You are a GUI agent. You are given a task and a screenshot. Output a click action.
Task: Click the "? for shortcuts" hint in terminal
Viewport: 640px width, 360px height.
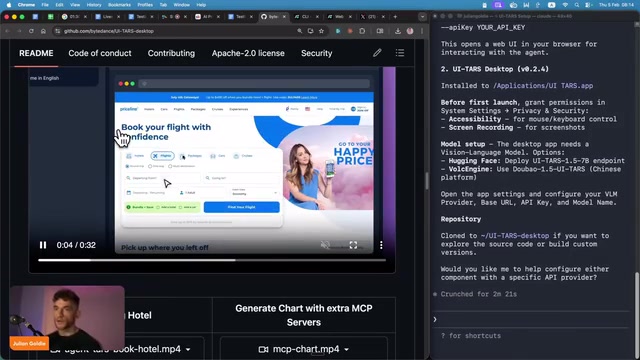[x=471, y=336]
